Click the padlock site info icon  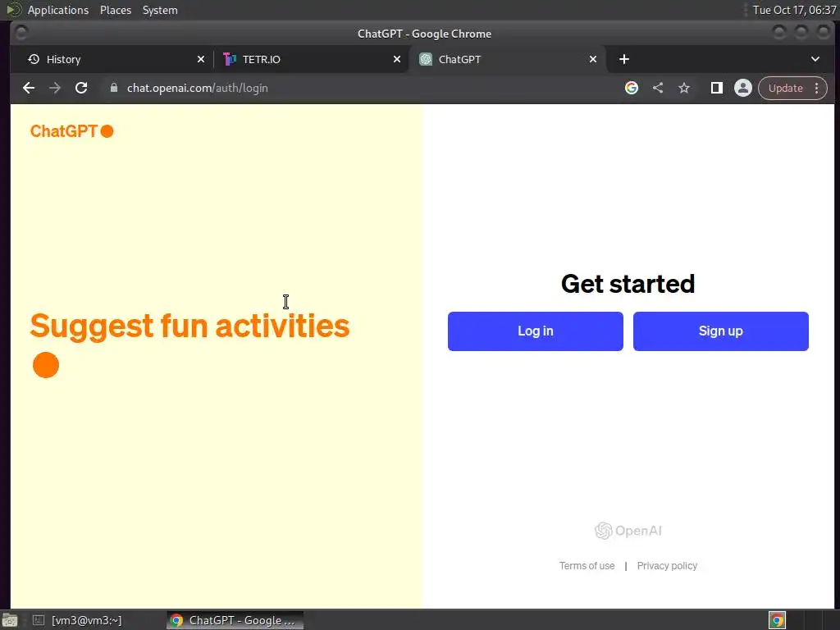tap(113, 88)
